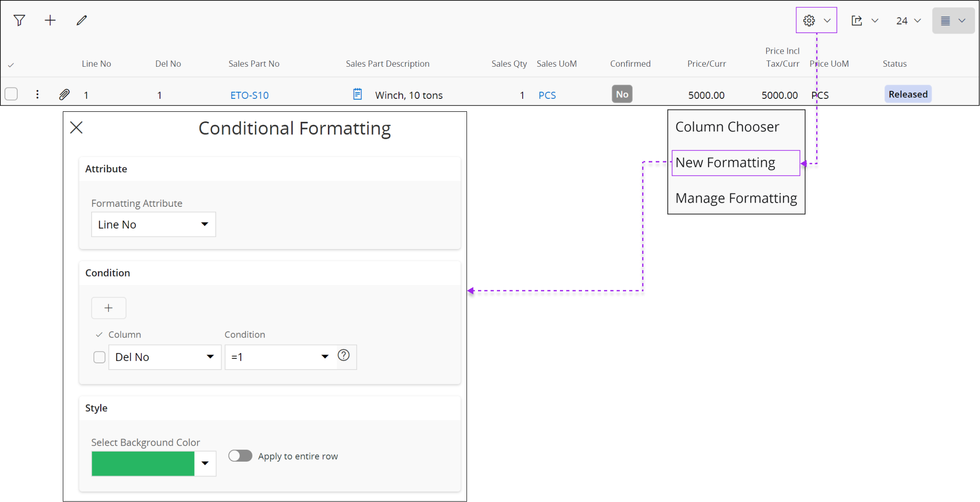Click the help question mark beside the condition

coord(344,355)
